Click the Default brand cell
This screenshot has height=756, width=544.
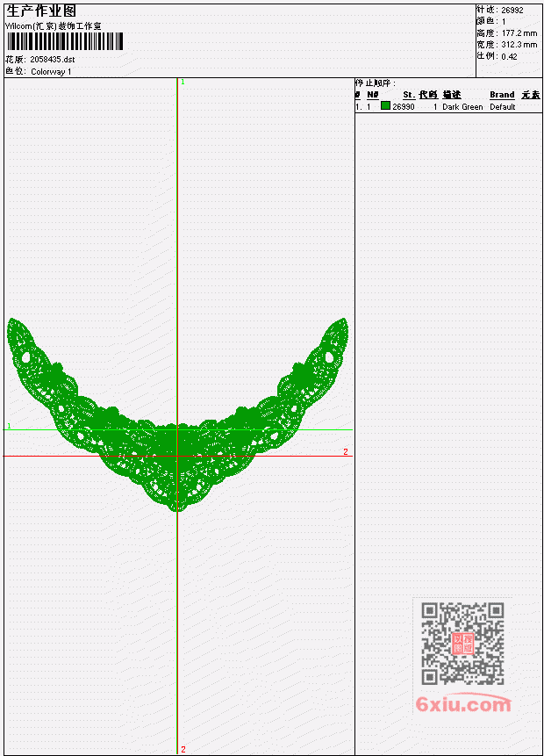point(503,106)
